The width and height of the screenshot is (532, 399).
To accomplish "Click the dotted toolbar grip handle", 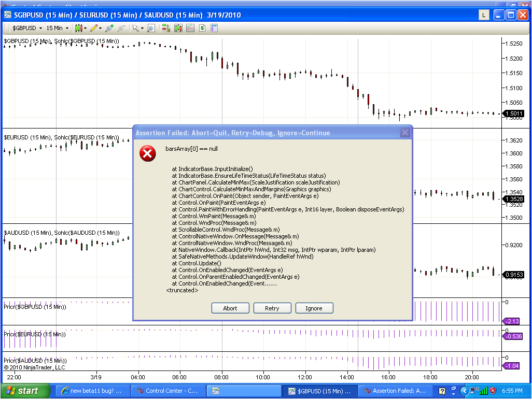I will 5,28.
